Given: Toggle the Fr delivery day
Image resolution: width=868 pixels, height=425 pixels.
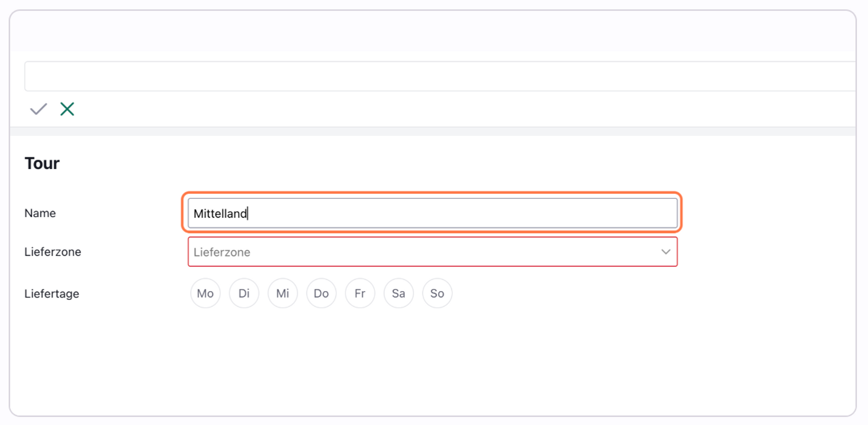Looking at the screenshot, I should [360, 294].
